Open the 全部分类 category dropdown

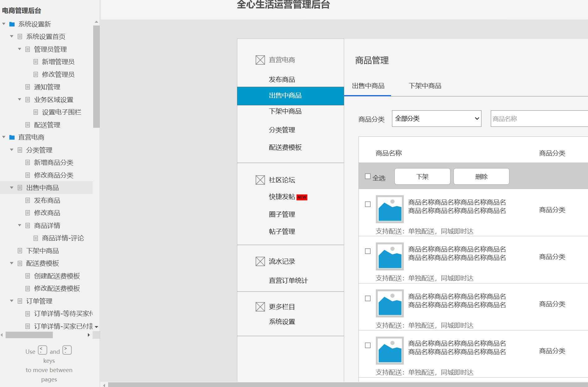pos(436,118)
